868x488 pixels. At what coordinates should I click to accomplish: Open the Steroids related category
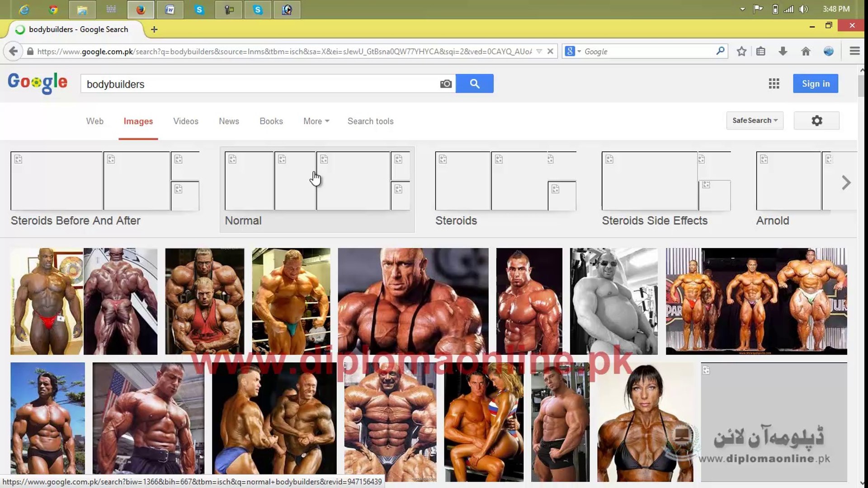coord(505,189)
